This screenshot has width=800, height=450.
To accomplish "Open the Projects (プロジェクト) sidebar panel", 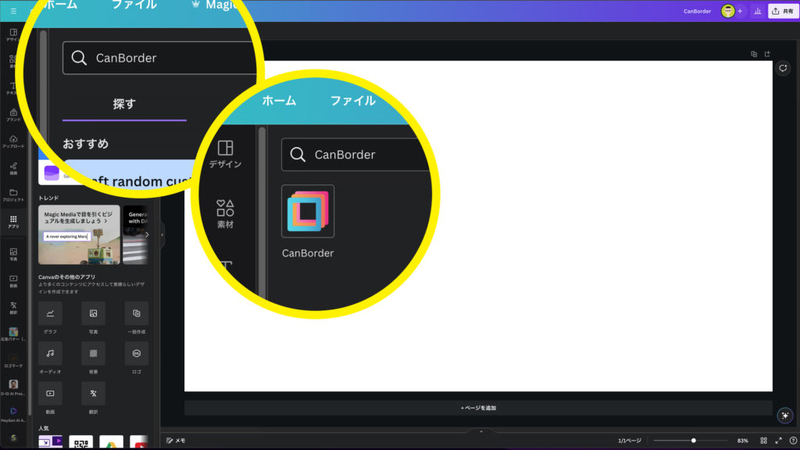I will (x=13, y=195).
